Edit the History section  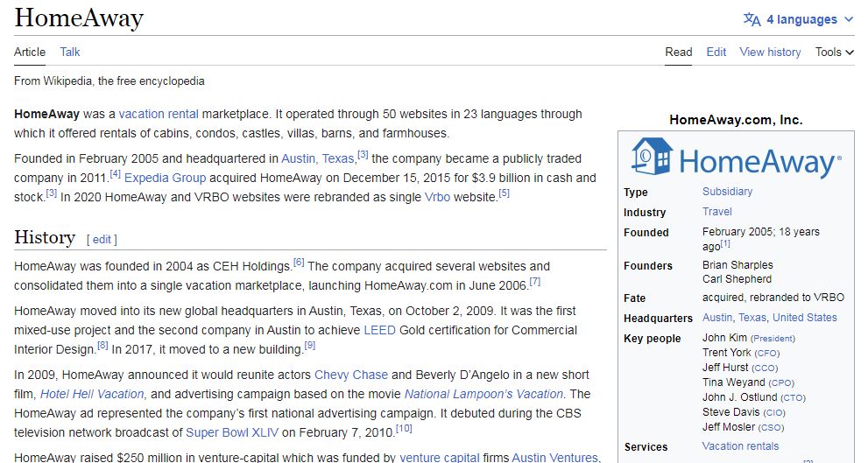(x=102, y=239)
